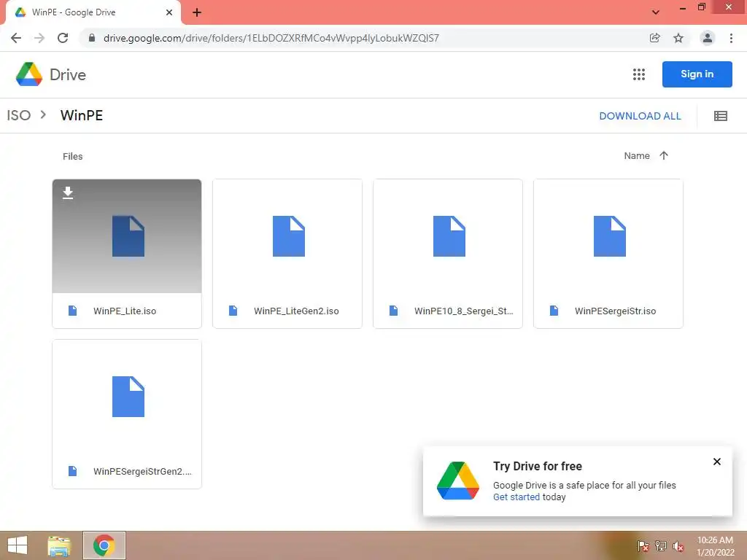The width and height of the screenshot is (747, 560).
Task: Click the Action Center flag tray icon
Action: click(643, 546)
